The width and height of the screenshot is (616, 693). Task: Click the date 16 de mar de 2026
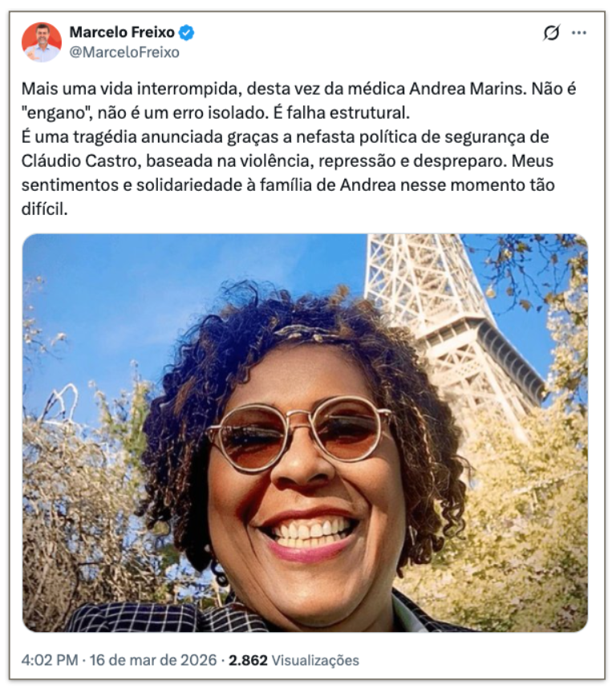click(x=153, y=660)
